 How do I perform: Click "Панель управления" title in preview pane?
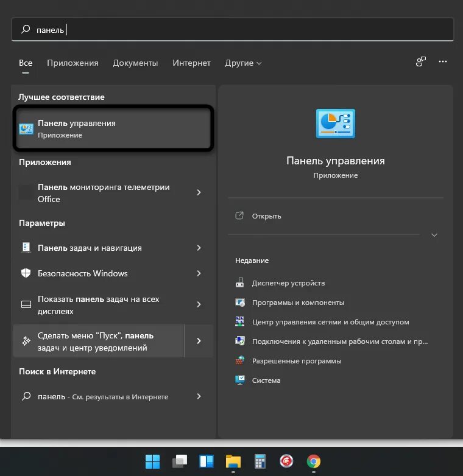[x=336, y=161]
